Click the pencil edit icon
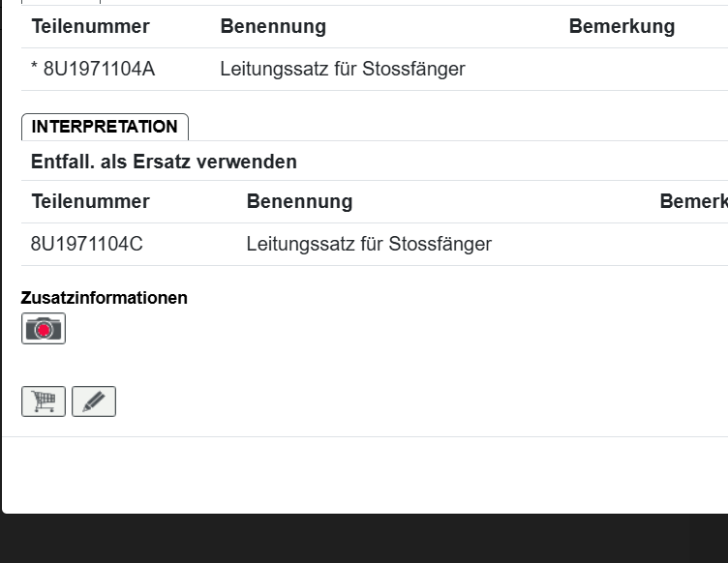 (94, 401)
